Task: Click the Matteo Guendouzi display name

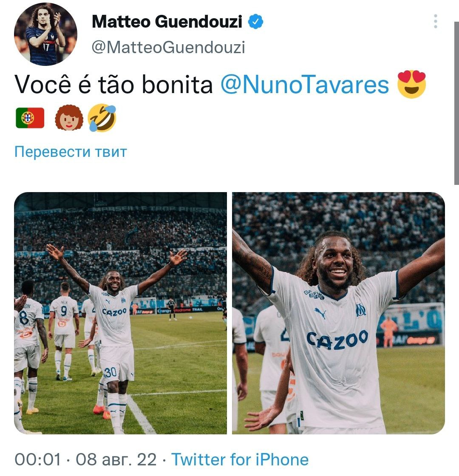Action: [167, 22]
